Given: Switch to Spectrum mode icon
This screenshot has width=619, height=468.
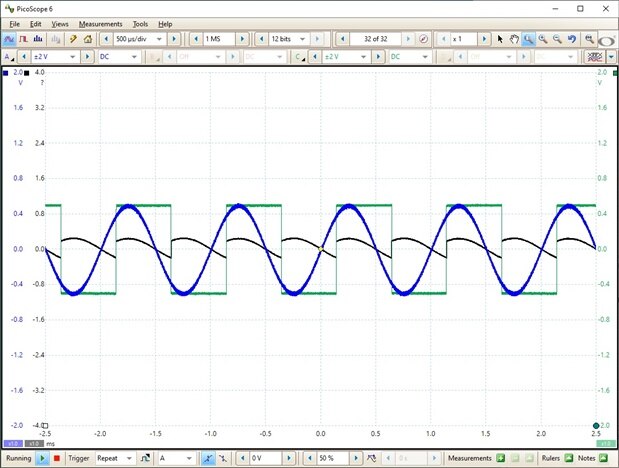Looking at the screenshot, I should tap(38, 39).
